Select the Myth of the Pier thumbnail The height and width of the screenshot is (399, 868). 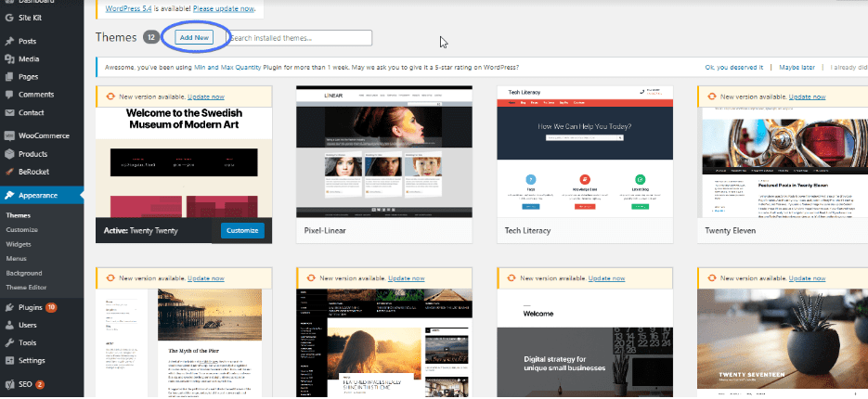pos(184,343)
